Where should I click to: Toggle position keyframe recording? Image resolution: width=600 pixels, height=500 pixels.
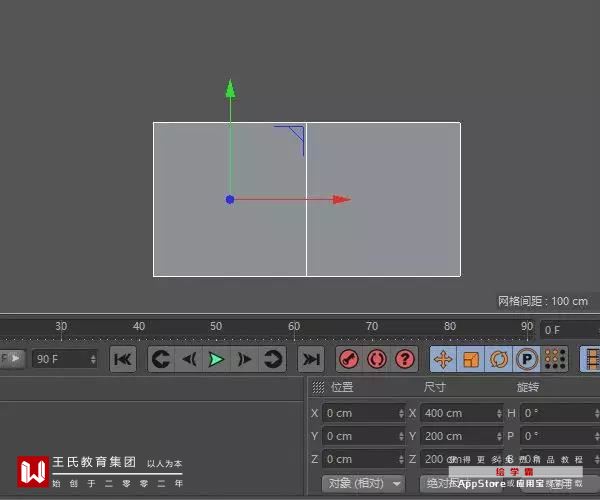click(443, 359)
